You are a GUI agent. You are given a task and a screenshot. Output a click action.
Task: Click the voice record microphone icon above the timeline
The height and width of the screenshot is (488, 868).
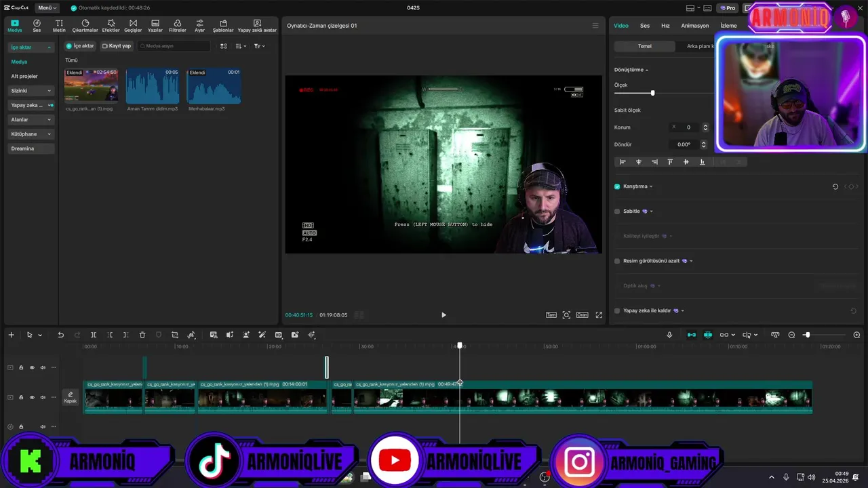click(x=669, y=335)
